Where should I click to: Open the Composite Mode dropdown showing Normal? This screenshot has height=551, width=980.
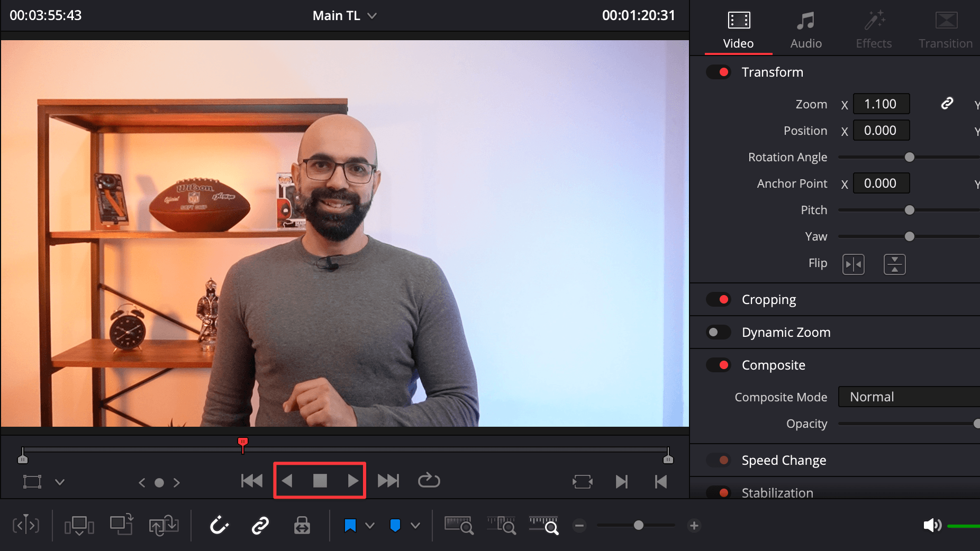(x=908, y=397)
